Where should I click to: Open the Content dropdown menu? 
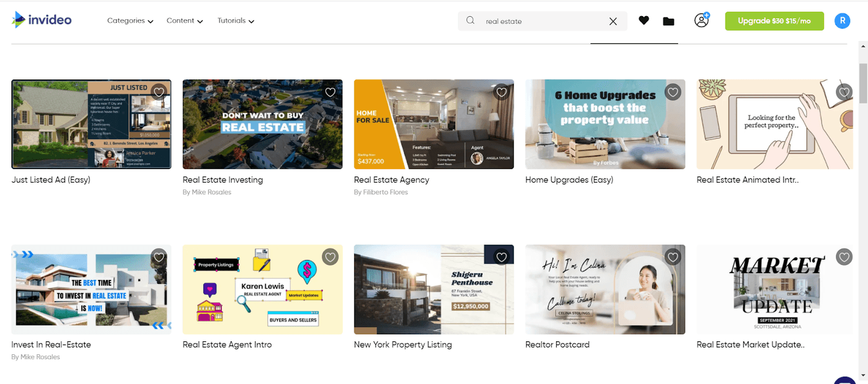[184, 20]
